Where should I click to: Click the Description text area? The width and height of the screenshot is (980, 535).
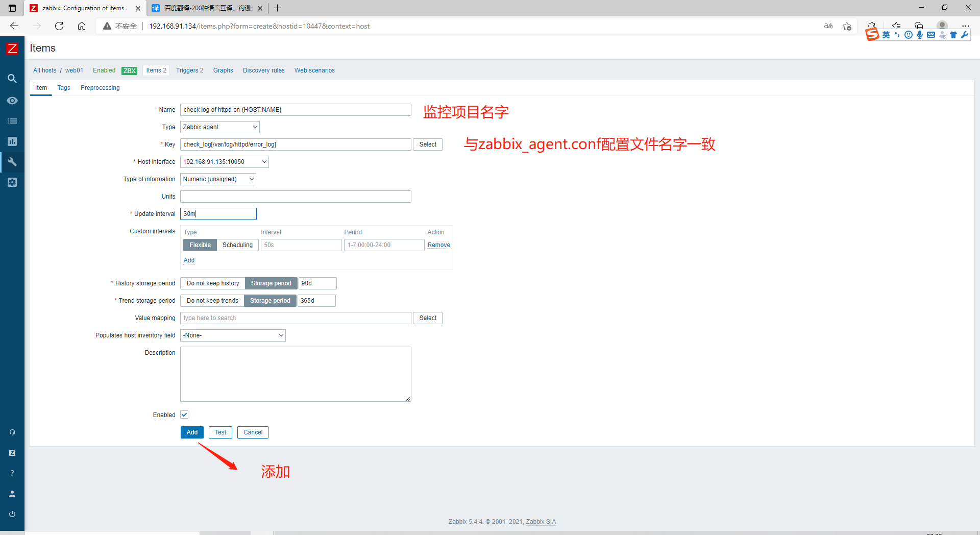[x=296, y=374]
